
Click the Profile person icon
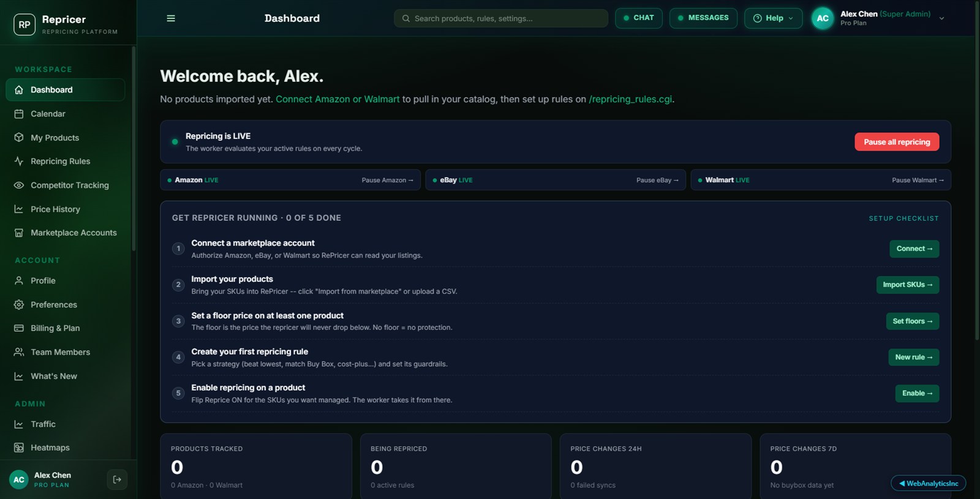point(19,280)
